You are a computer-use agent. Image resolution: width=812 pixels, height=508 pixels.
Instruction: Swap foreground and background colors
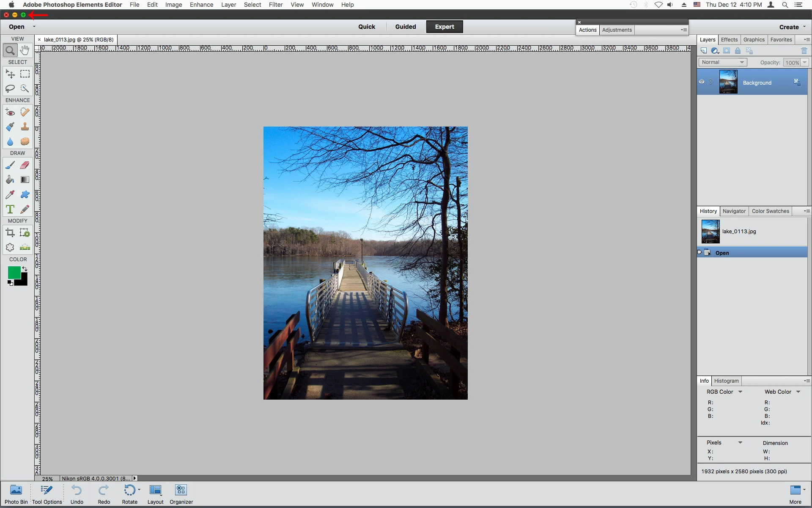pos(25,269)
